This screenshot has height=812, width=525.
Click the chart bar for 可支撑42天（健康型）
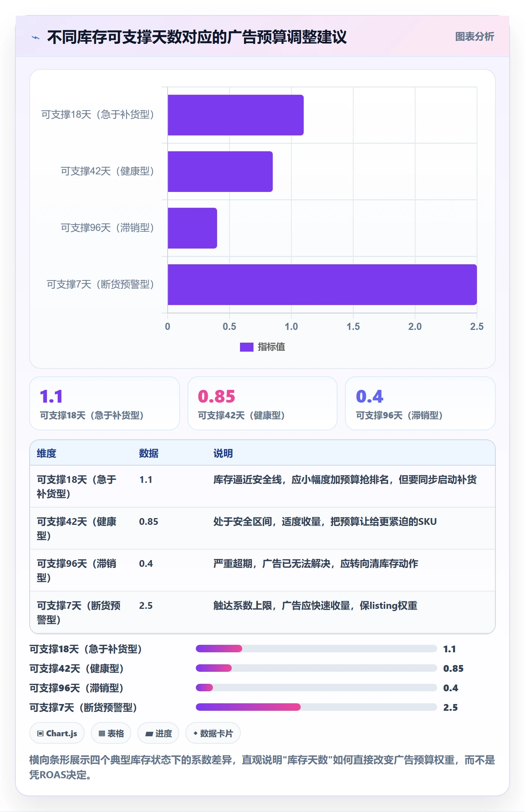click(x=220, y=172)
